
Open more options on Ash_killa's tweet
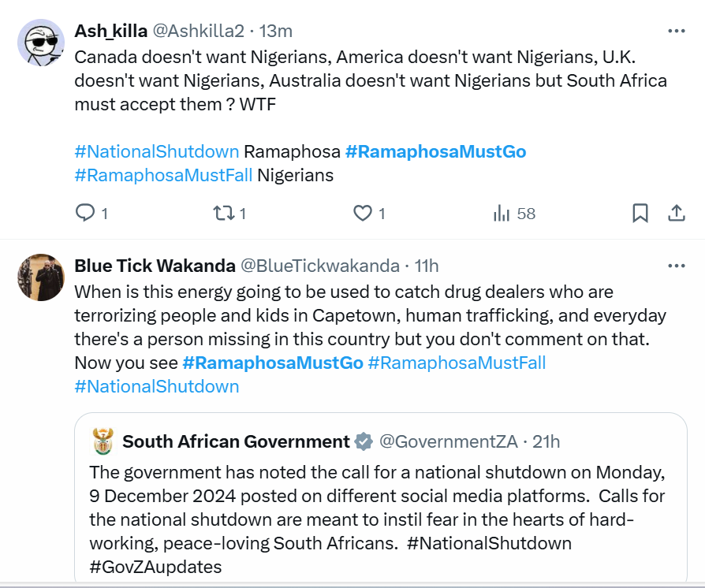pos(676,32)
